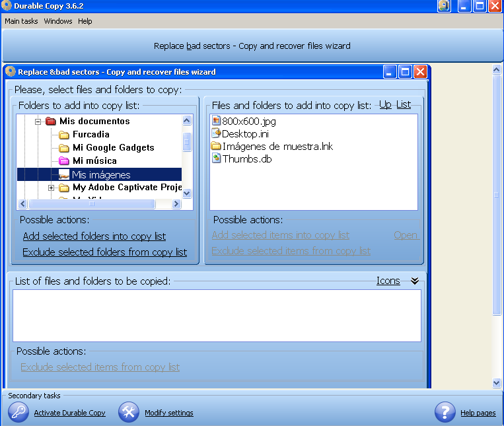Click the Help pages link
The image size is (504, 426).
(x=478, y=413)
